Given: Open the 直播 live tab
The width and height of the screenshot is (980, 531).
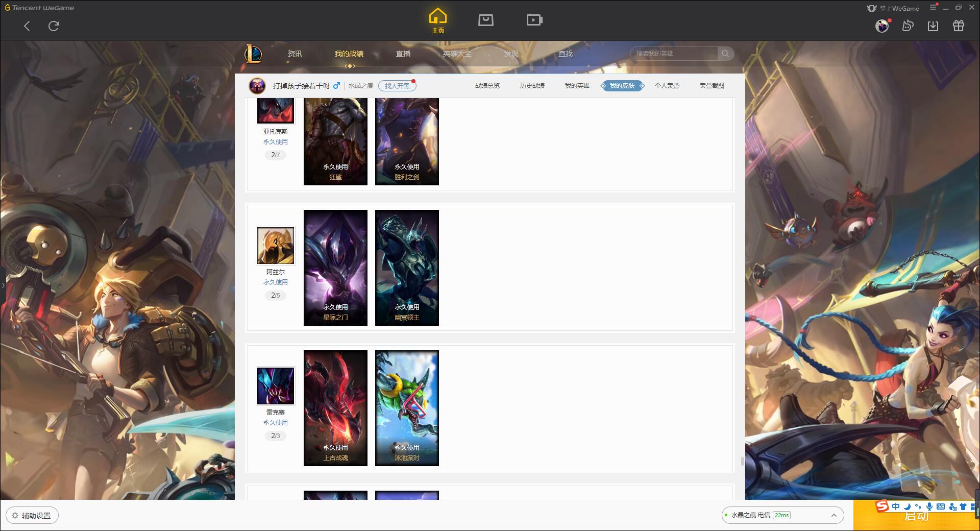Looking at the screenshot, I should tap(403, 54).
